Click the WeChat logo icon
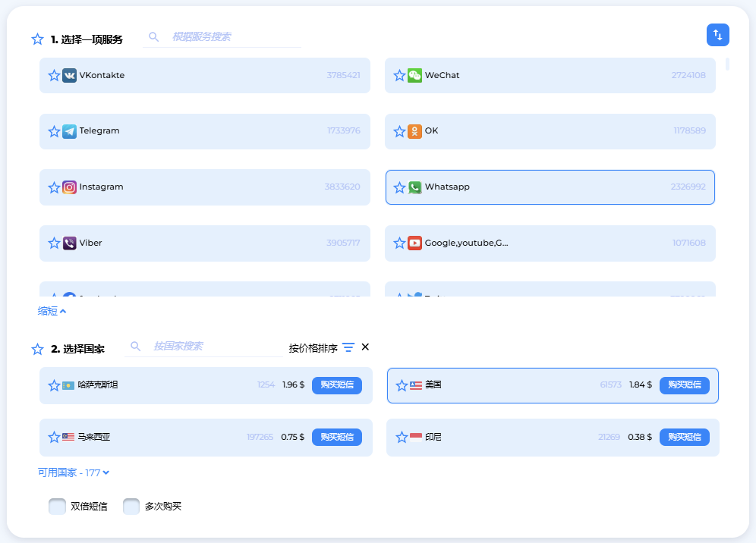This screenshot has width=756, height=543. pos(414,75)
